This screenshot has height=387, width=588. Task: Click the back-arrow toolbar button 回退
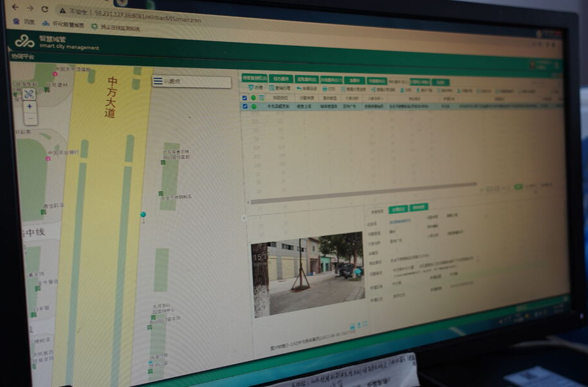(x=307, y=89)
